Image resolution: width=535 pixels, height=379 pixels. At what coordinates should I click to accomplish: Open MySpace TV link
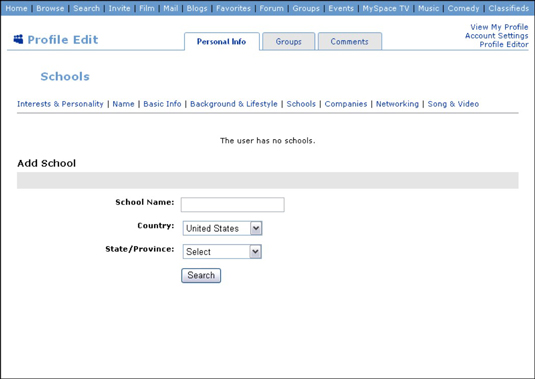coord(386,8)
